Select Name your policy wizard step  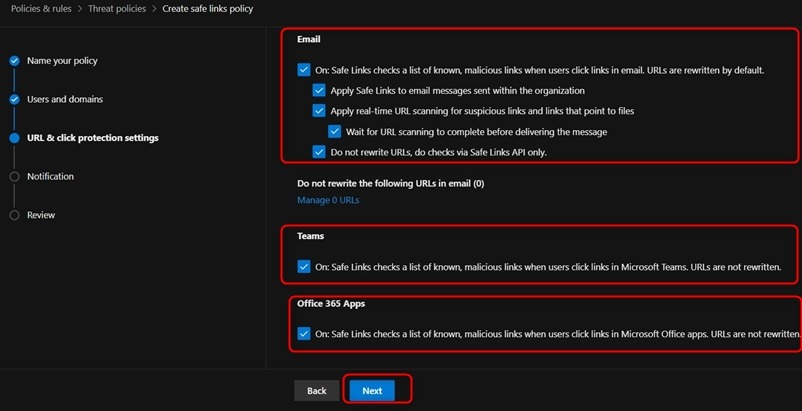point(62,61)
